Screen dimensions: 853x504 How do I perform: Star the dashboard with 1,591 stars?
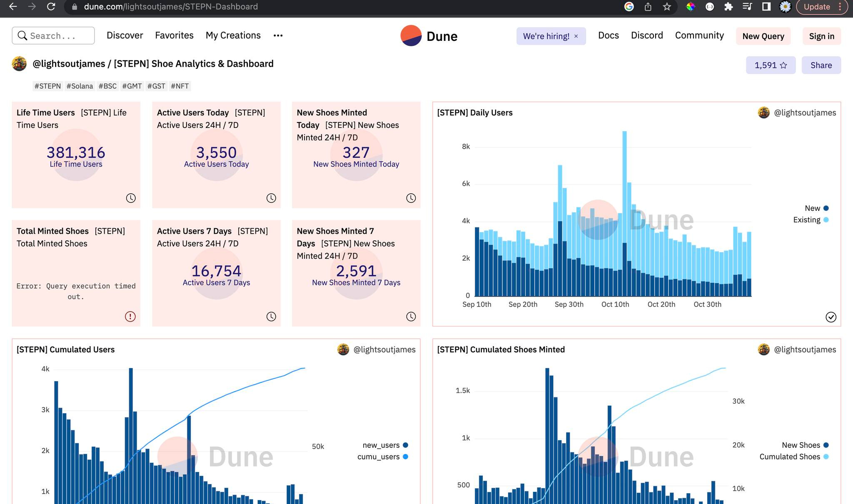coord(771,65)
